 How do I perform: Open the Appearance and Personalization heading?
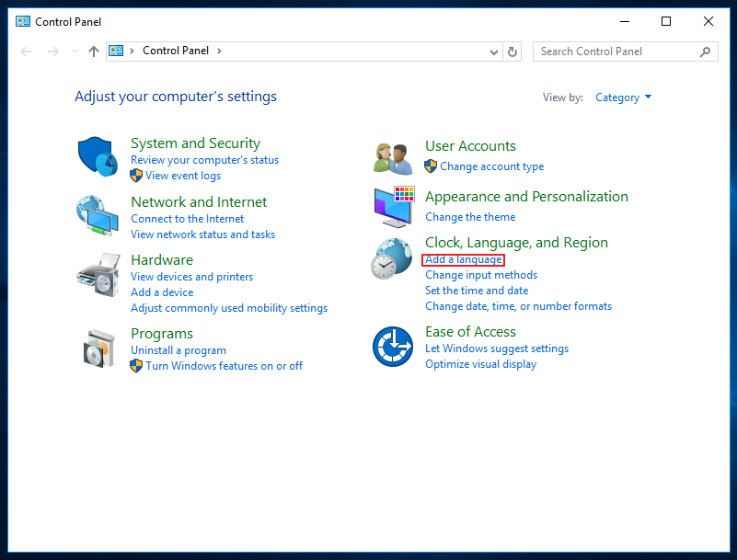pos(526,196)
